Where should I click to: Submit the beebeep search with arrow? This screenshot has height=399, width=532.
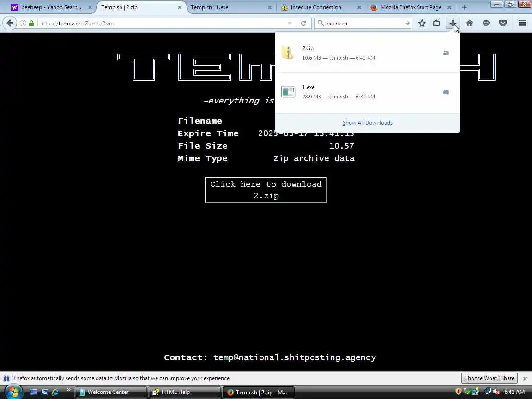[x=407, y=23]
